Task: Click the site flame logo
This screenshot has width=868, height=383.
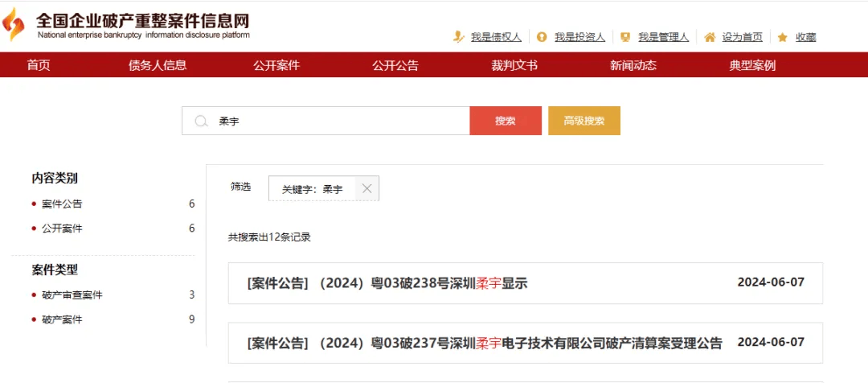Action: tap(14, 25)
